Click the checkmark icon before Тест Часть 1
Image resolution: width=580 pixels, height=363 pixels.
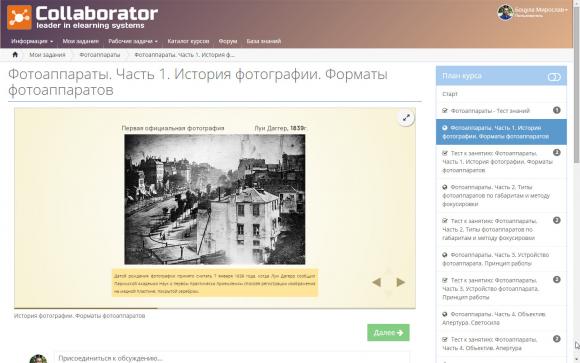445,153
